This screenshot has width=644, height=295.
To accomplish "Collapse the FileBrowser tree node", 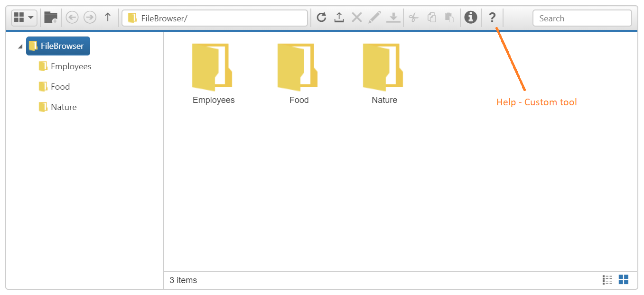I will tap(20, 46).
